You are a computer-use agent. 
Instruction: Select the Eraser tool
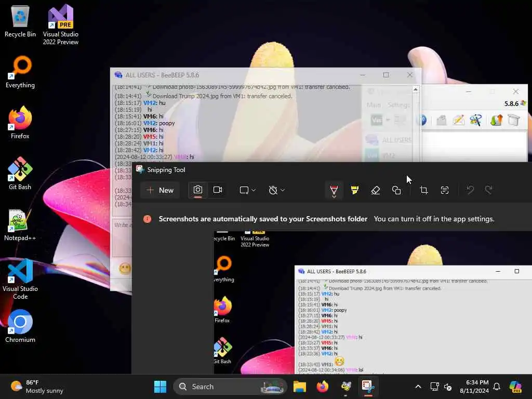[376, 190]
